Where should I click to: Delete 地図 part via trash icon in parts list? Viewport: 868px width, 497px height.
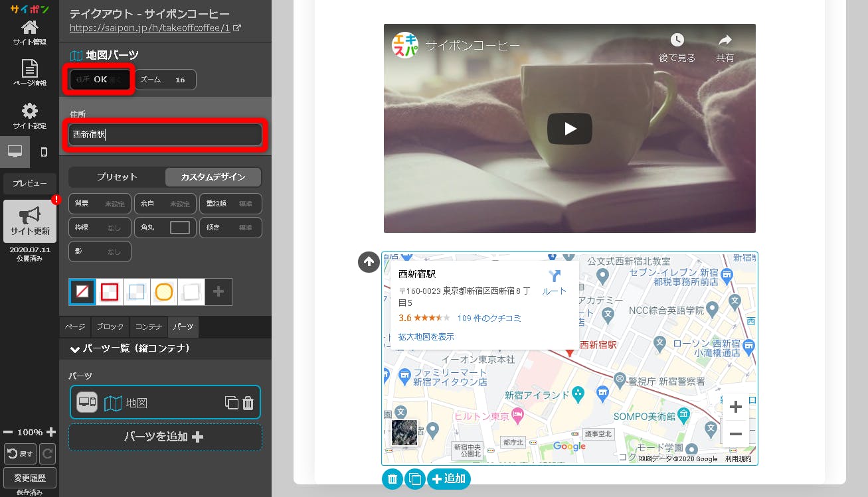248,403
